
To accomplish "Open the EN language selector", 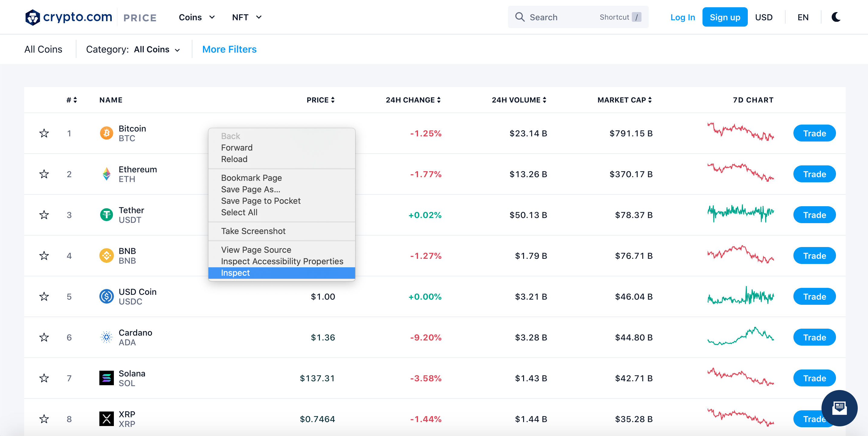I will pos(803,17).
